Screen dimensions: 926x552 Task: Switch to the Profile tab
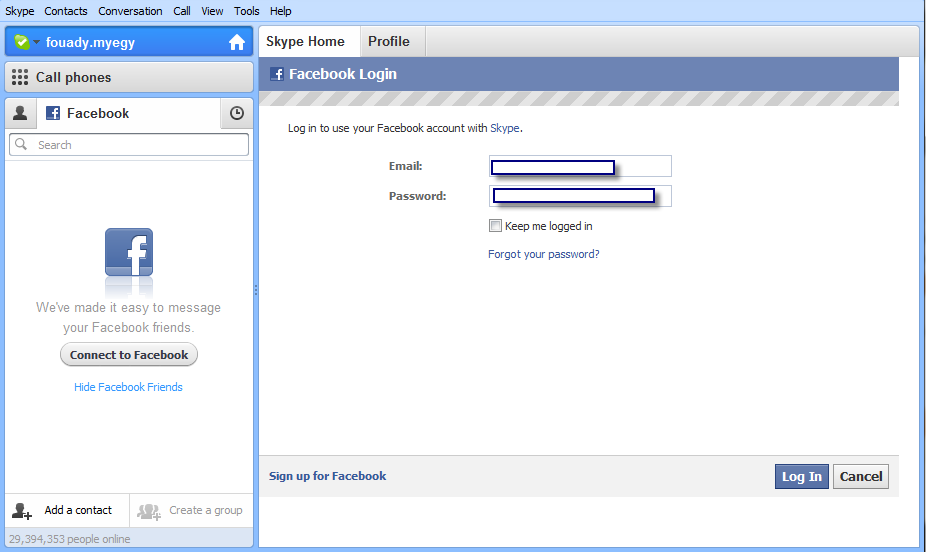(393, 41)
